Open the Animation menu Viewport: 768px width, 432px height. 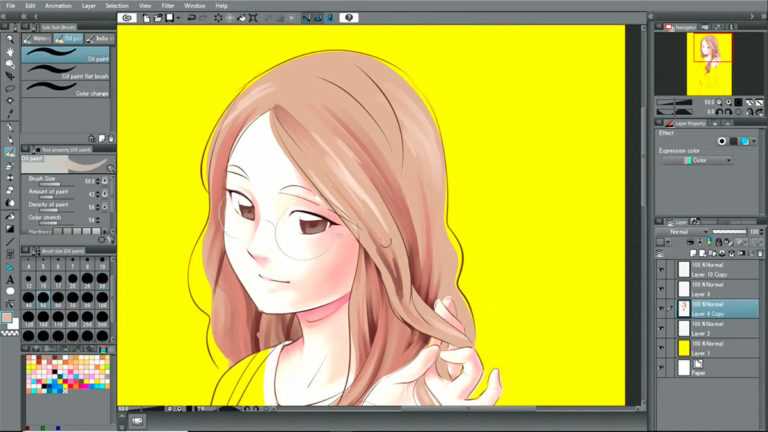[58, 5]
